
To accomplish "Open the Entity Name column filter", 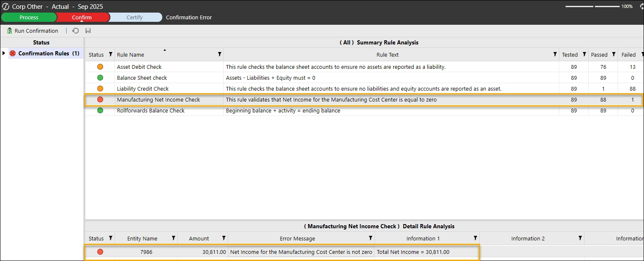I will click(173, 238).
